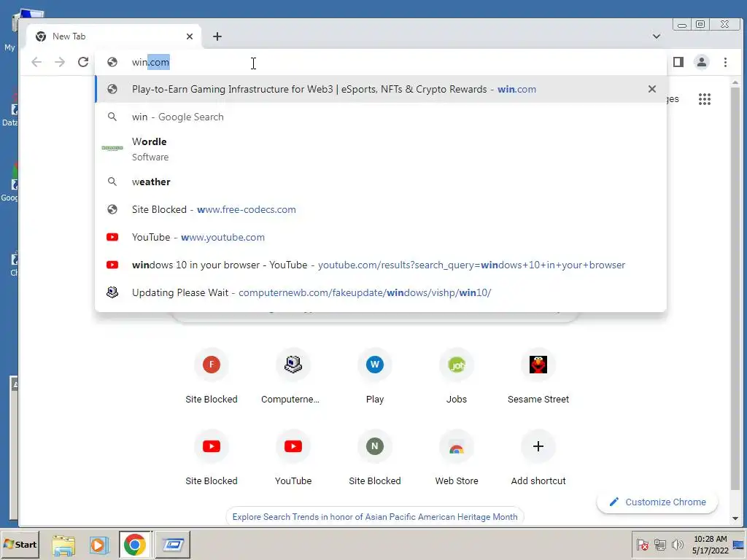The height and width of the screenshot is (560, 747).
Task: Click the Customize Chrome button
Action: (657, 502)
